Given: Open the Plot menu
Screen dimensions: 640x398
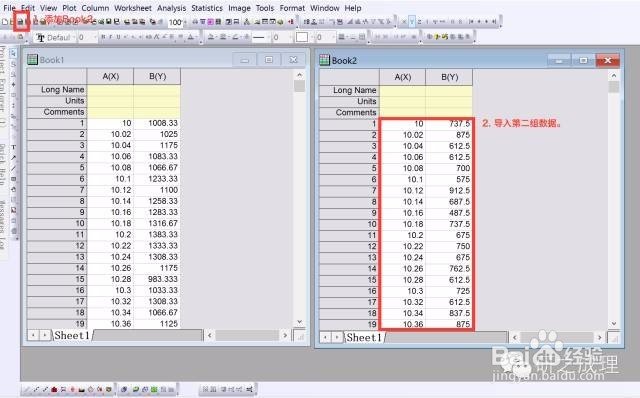Looking at the screenshot, I should pyautogui.click(x=69, y=8).
